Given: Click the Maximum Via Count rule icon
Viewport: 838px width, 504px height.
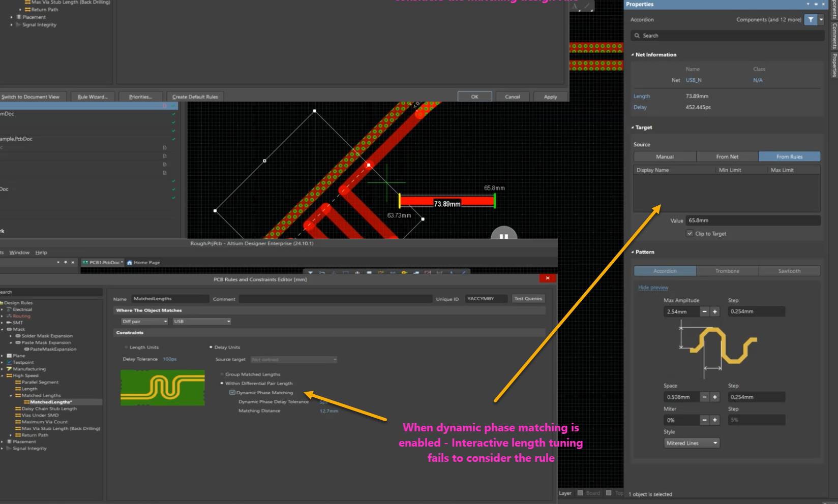Looking at the screenshot, I should [x=18, y=422].
